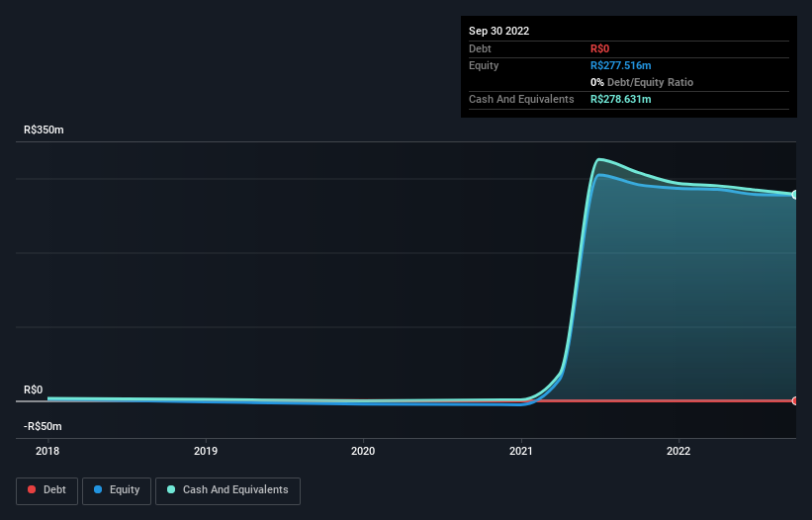The width and height of the screenshot is (812, 520).
Task: Toggle the Equity series legend button
Action: tap(117, 490)
